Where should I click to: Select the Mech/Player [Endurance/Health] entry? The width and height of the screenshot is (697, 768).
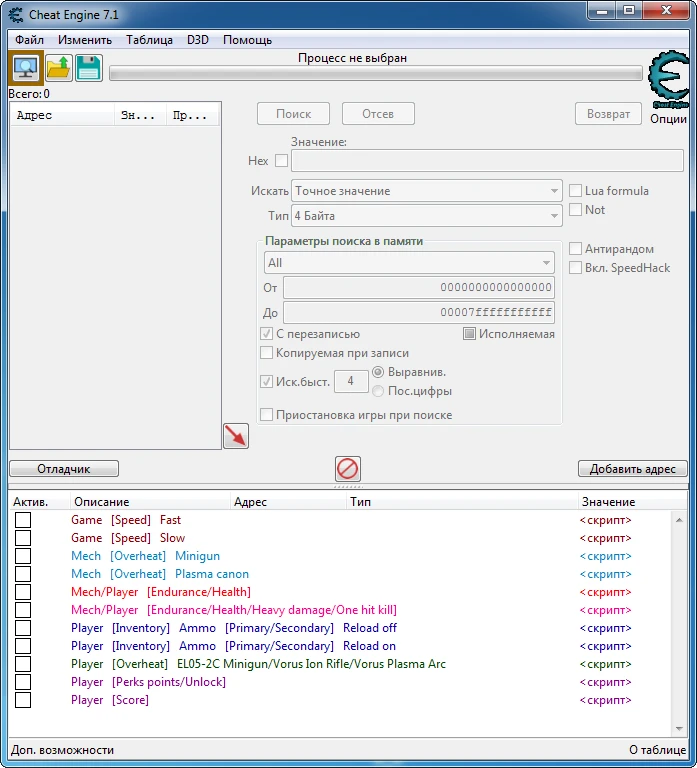click(x=161, y=592)
